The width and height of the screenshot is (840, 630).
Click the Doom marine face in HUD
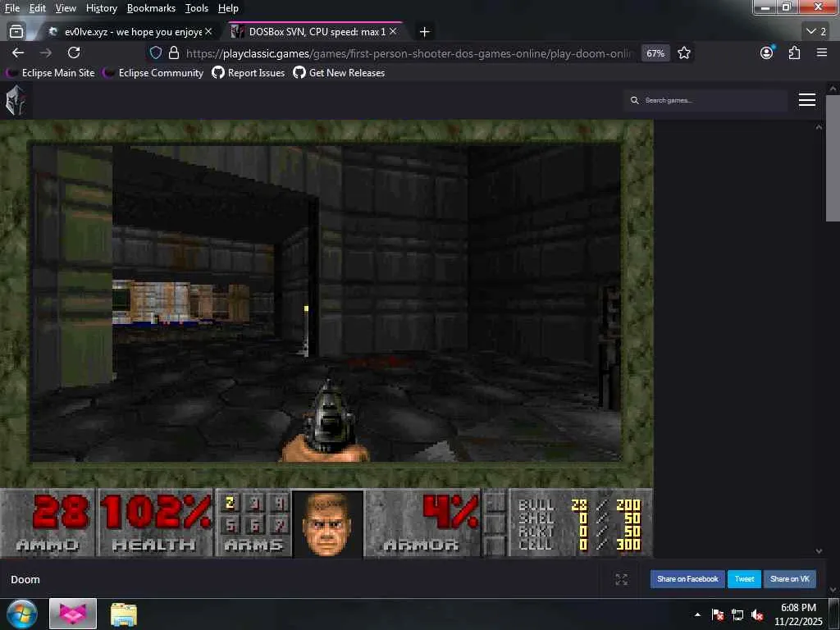pos(328,523)
